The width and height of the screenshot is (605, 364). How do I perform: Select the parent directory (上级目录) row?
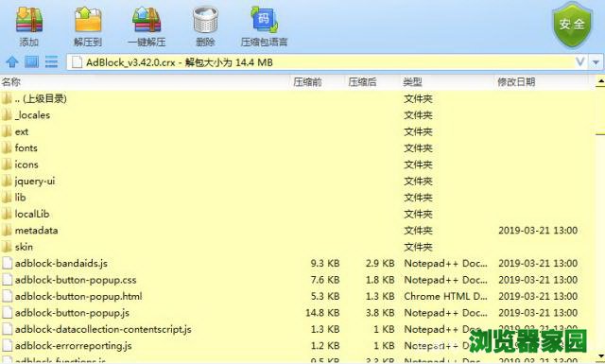[297, 99]
